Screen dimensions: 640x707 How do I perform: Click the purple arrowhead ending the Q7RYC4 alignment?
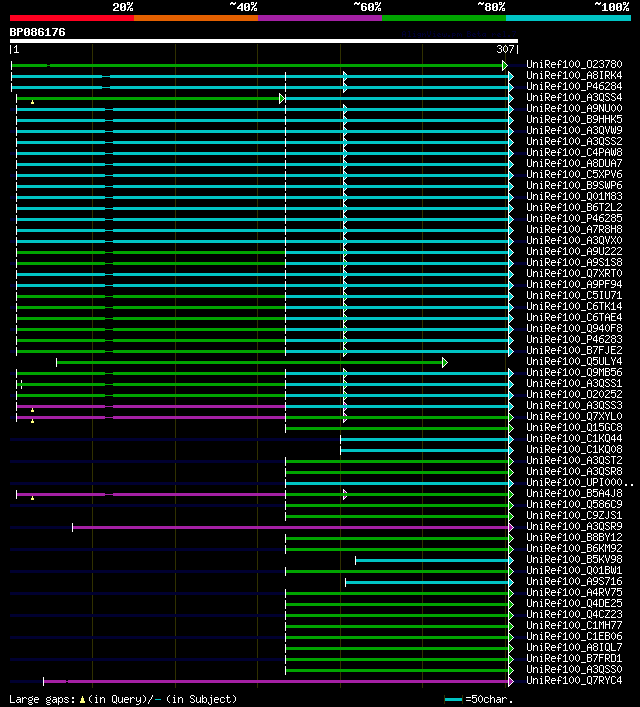point(511,681)
